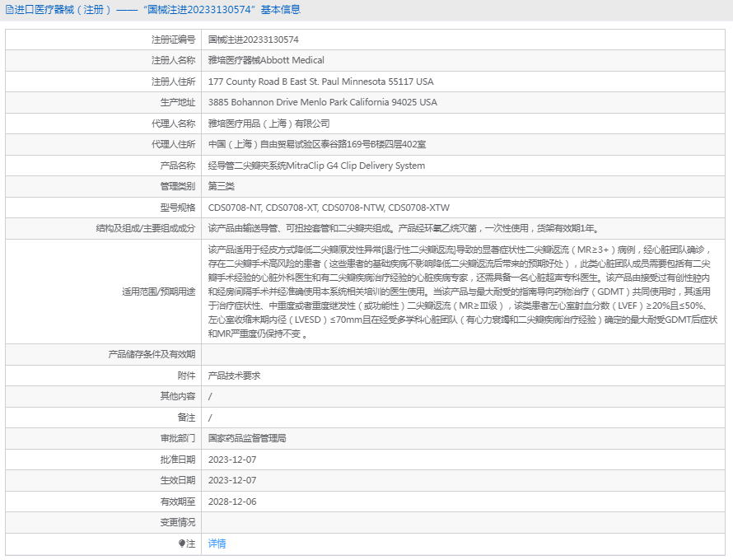Click the 结构及组成/主要组成成分 label
The image size is (733, 560).
click(146, 228)
